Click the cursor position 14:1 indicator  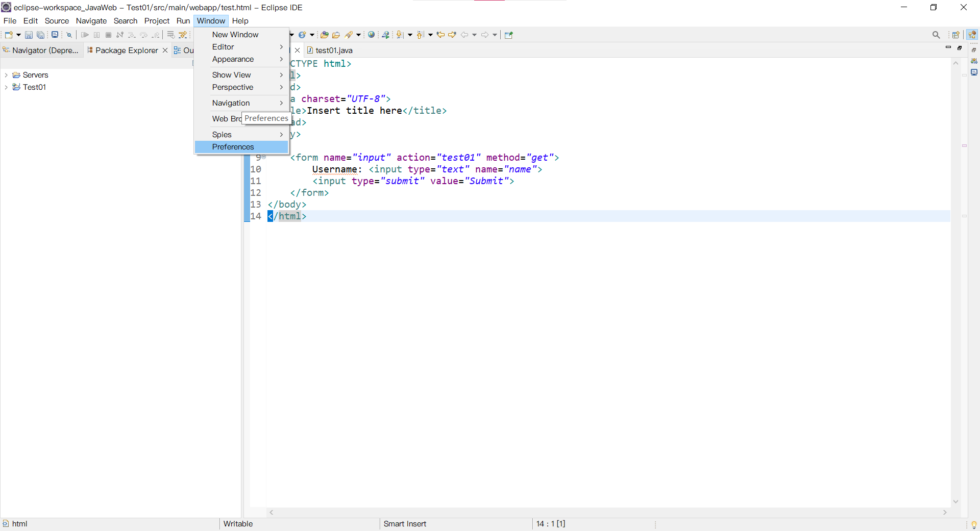point(550,524)
